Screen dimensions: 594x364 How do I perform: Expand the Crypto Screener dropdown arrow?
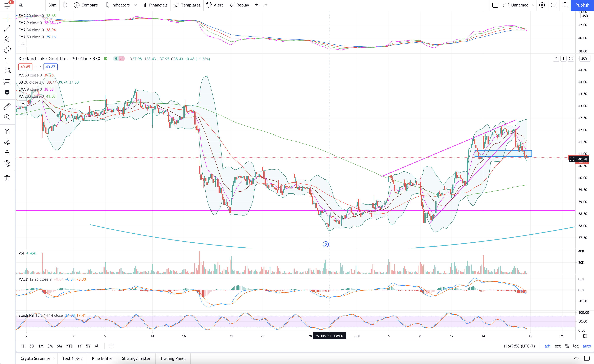(x=54, y=358)
